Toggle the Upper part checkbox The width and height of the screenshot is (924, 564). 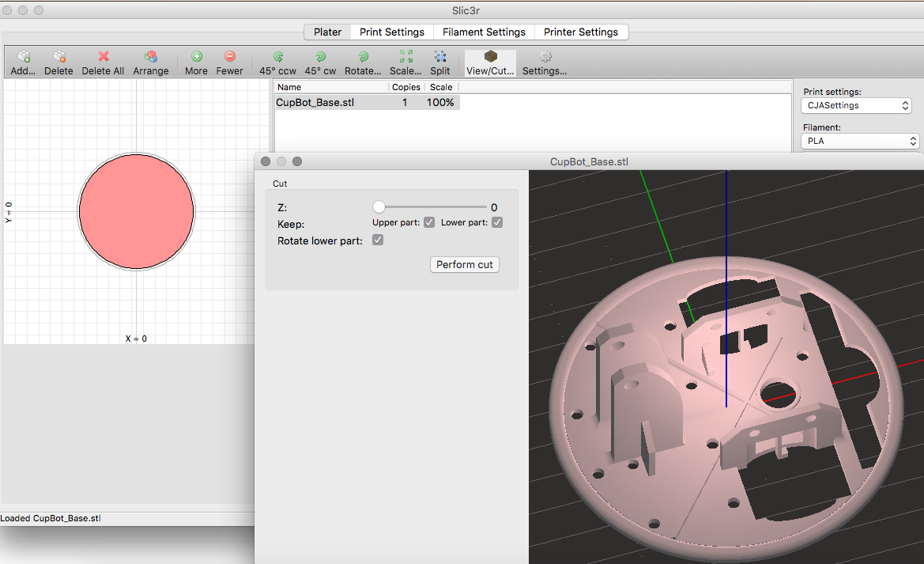(x=429, y=222)
